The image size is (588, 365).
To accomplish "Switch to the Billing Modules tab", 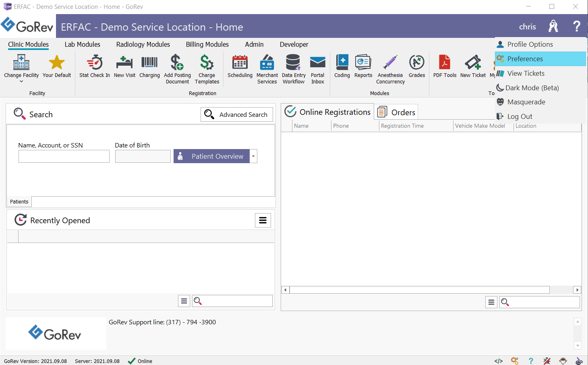I will (207, 44).
